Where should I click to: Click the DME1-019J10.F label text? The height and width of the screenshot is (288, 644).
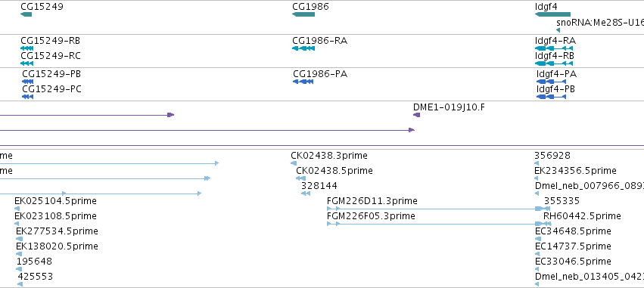point(449,107)
